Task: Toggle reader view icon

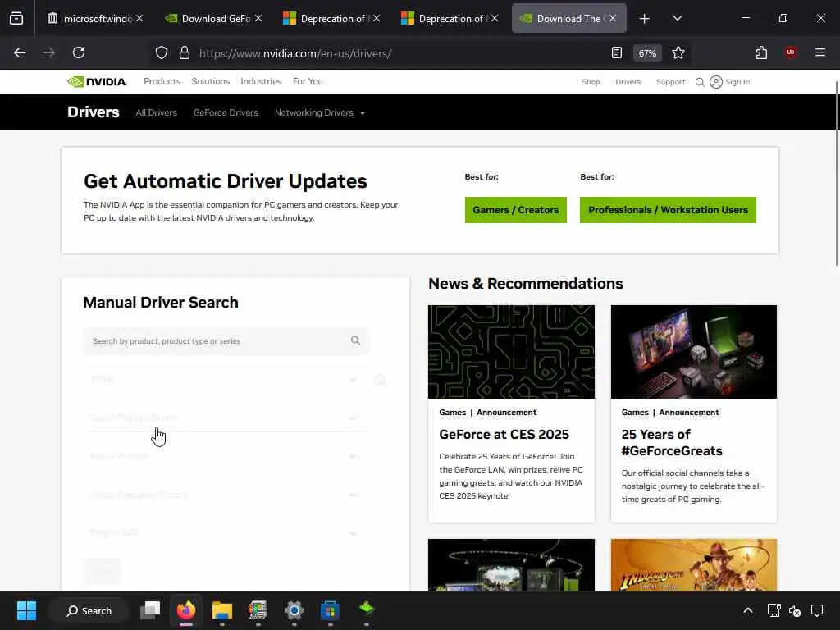Action: 617,52
